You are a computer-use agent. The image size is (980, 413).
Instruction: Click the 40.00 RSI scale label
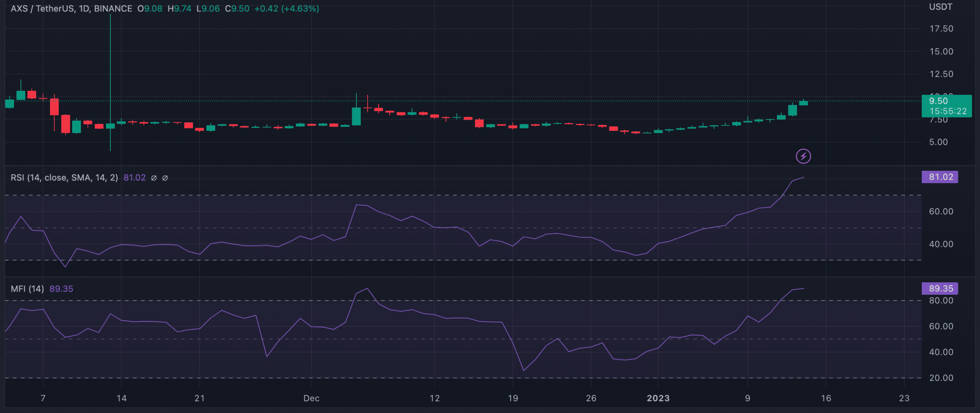[941, 244]
